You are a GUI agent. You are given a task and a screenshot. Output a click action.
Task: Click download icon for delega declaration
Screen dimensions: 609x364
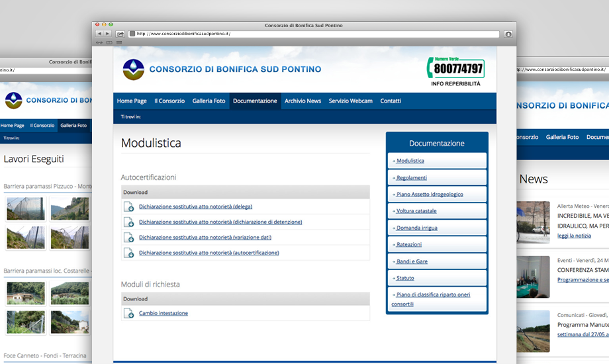point(128,206)
